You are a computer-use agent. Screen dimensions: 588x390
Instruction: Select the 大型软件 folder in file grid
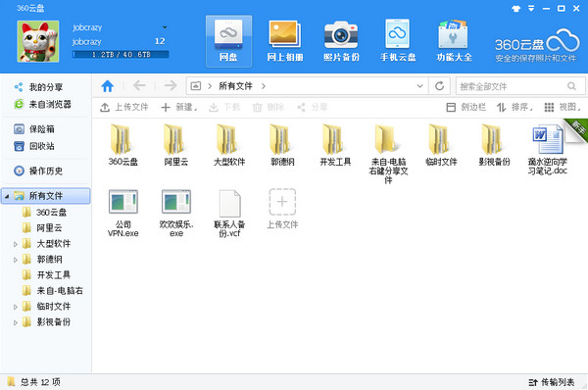[229, 145]
